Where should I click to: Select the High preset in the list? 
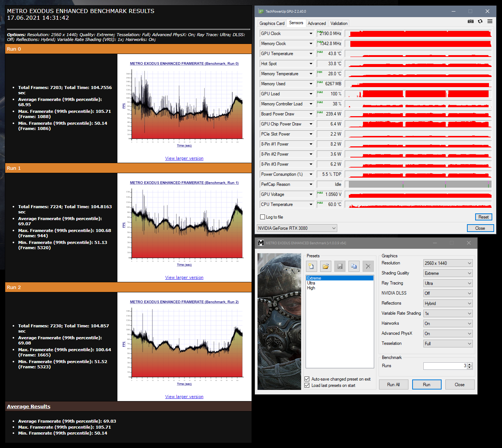point(340,288)
